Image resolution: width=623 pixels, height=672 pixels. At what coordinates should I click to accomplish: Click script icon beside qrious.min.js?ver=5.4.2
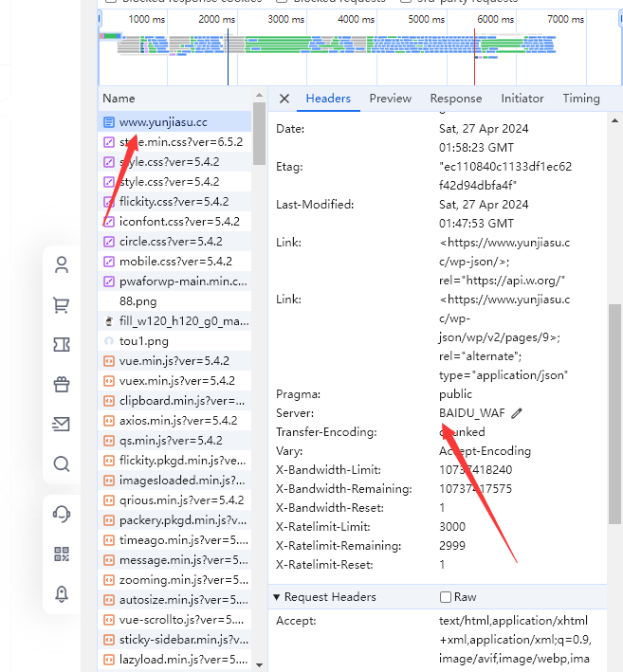tap(109, 500)
